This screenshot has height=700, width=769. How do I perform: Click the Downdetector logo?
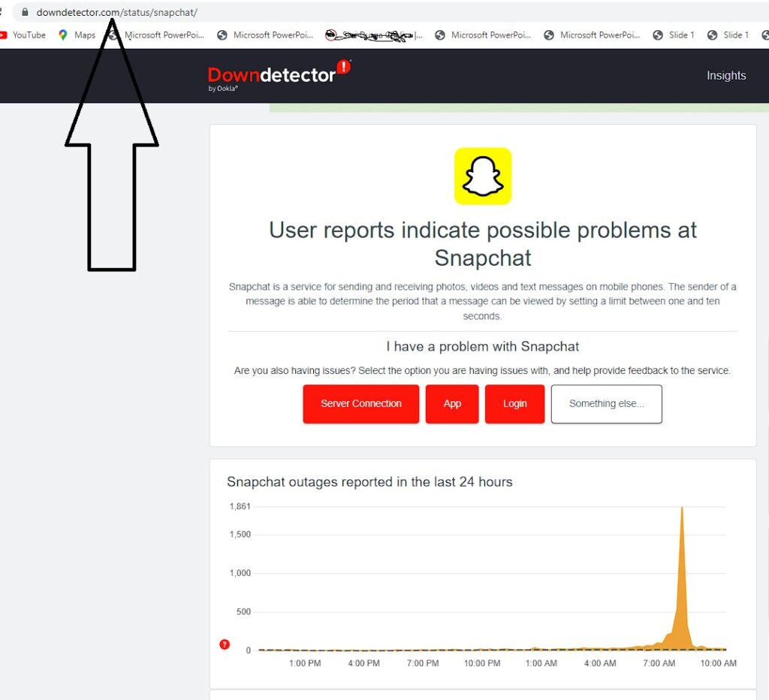[x=279, y=75]
